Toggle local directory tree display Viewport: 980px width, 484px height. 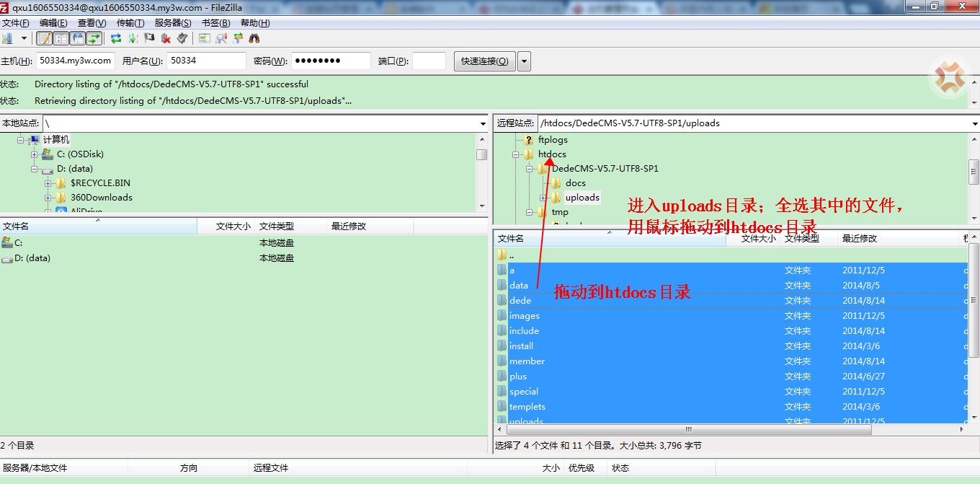coord(61,38)
